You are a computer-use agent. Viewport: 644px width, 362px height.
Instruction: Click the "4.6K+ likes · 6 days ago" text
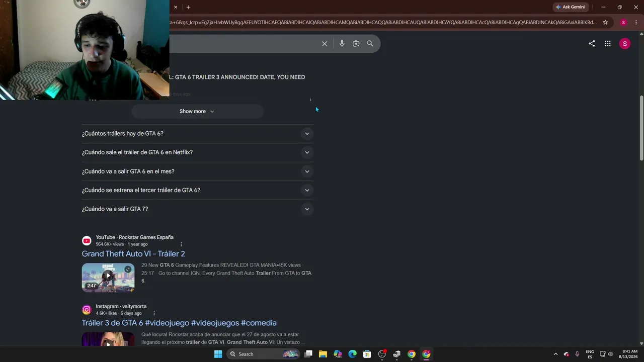coord(119,313)
